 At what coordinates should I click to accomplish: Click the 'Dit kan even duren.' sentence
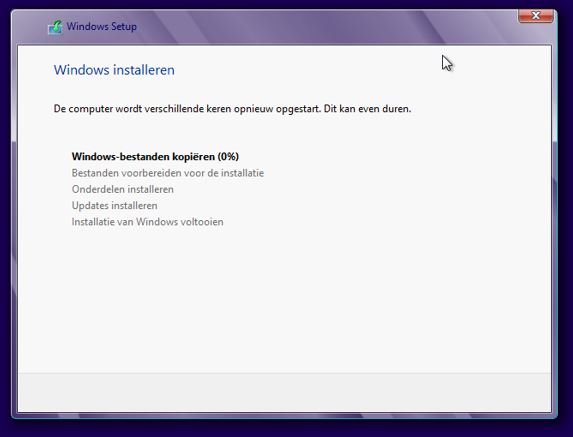367,109
